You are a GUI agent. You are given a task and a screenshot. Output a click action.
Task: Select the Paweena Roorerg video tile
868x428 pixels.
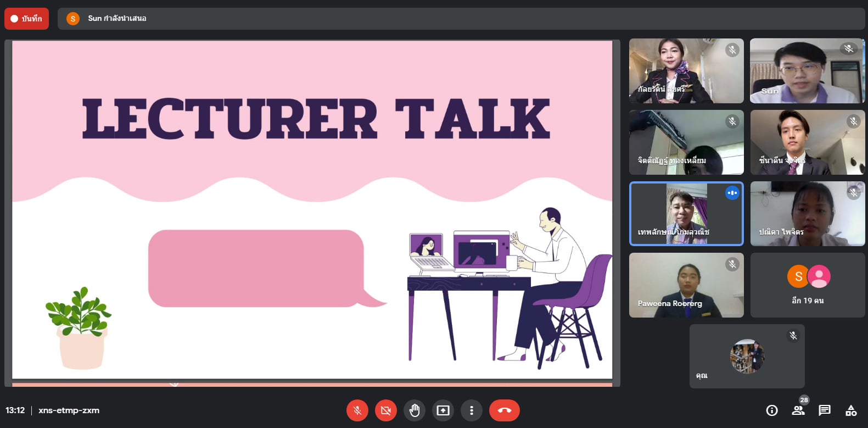coord(686,285)
